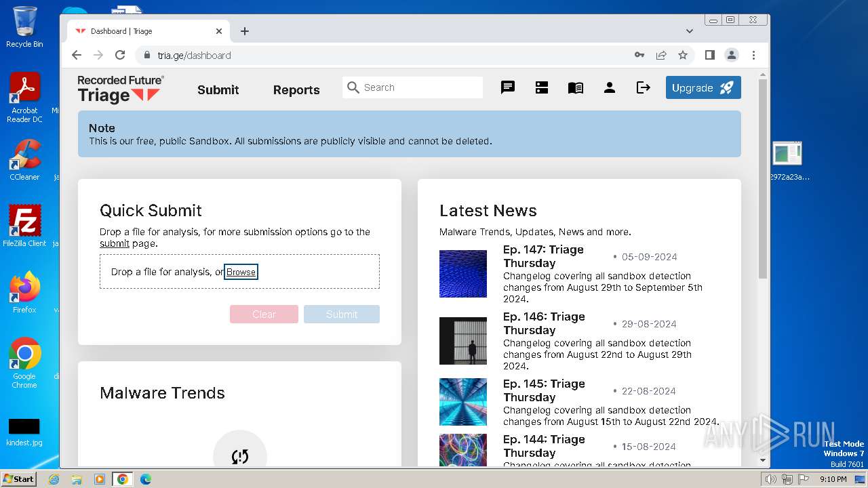Click the Quick Submit Submit button
This screenshot has height=488, width=868.
(x=342, y=314)
